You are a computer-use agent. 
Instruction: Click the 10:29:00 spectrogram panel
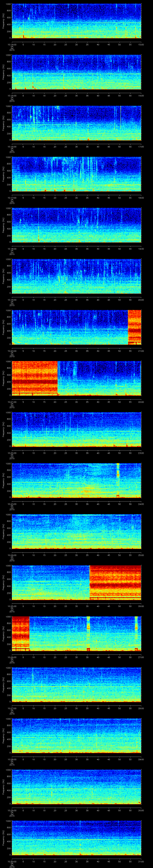(76, 786)
